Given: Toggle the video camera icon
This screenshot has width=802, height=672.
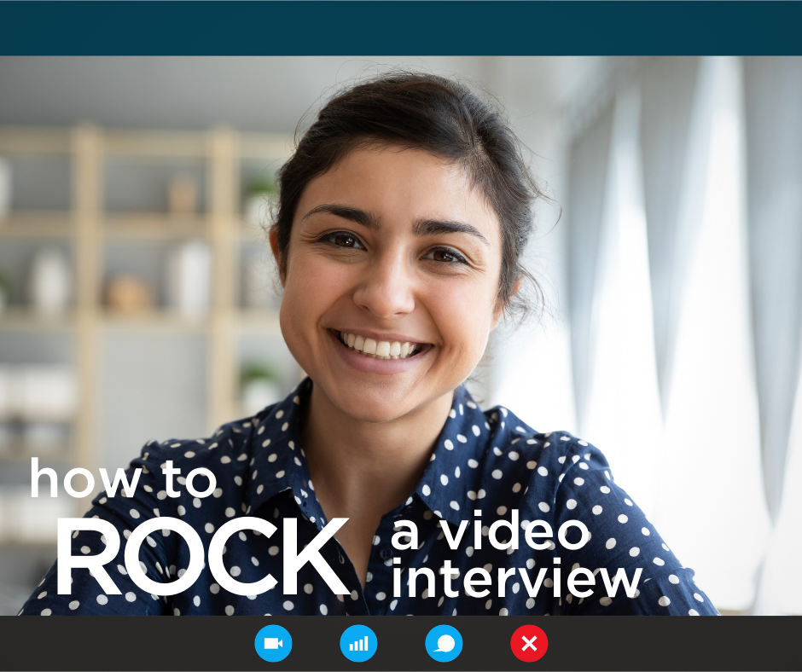Looking at the screenshot, I should tap(273, 644).
